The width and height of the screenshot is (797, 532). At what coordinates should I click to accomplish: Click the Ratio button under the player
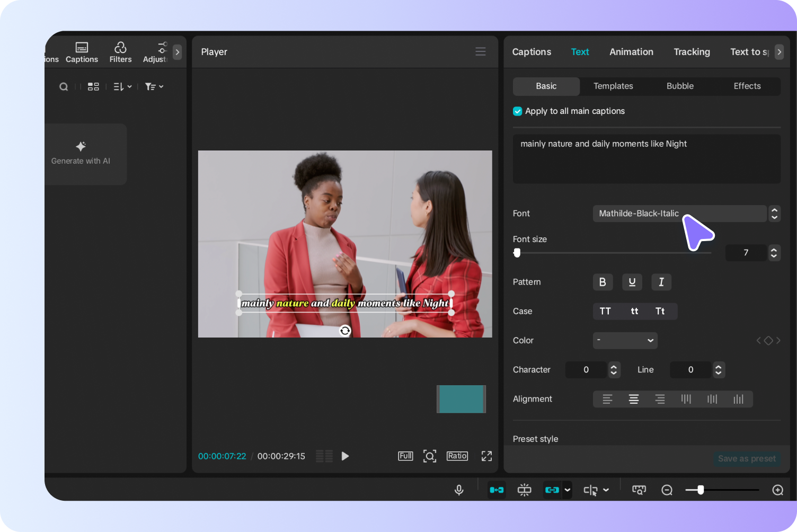[457, 456]
